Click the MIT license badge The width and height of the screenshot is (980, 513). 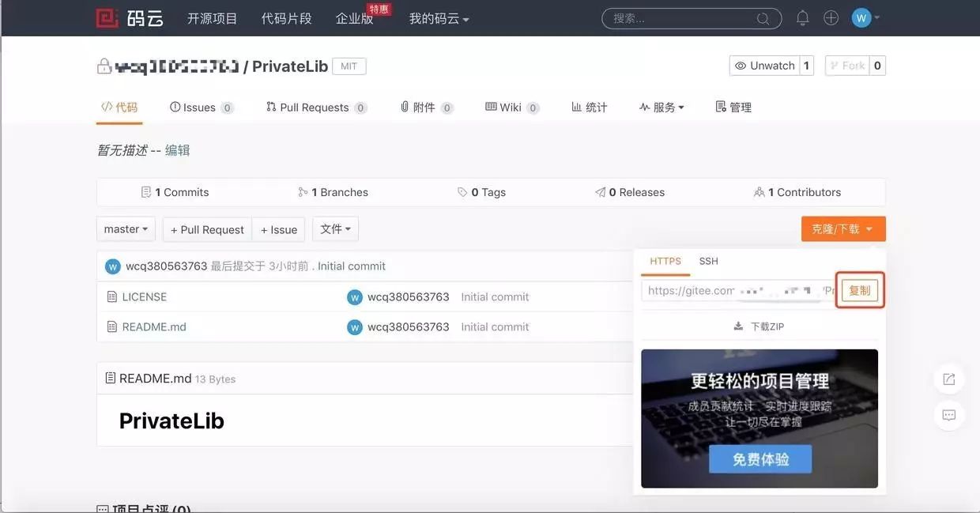[349, 66]
